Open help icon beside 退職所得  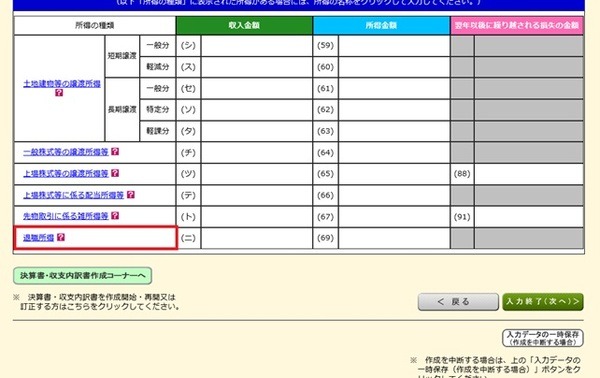(61, 237)
